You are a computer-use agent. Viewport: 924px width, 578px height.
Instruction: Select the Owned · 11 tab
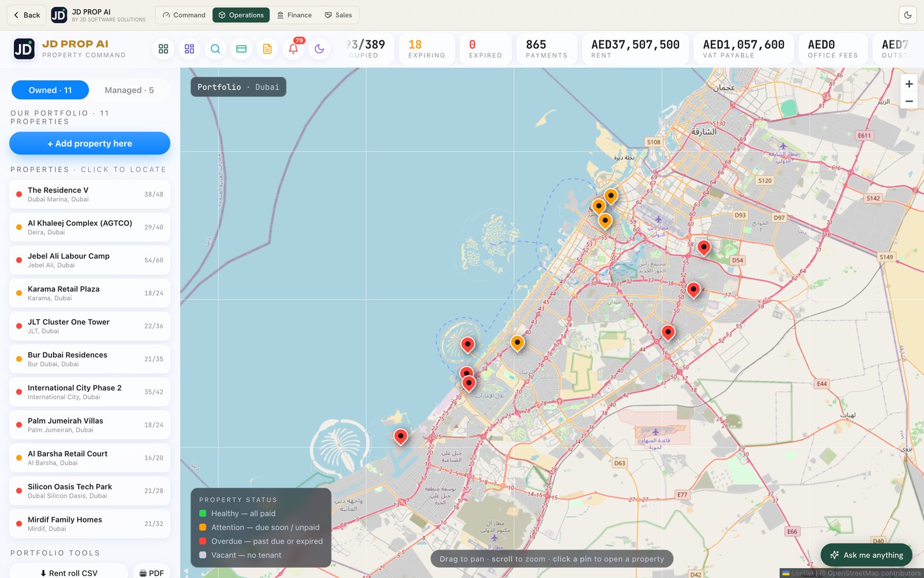(50, 90)
